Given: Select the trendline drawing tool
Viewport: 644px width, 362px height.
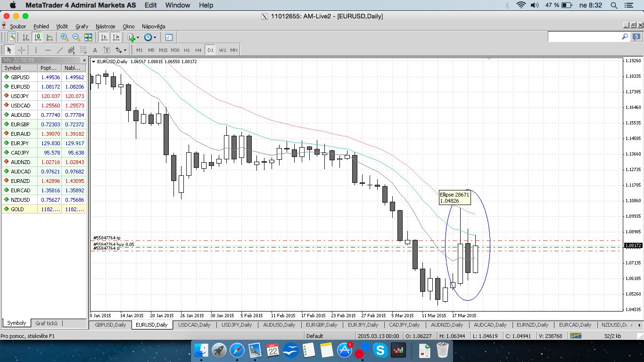Looking at the screenshot, I should coord(59,50).
